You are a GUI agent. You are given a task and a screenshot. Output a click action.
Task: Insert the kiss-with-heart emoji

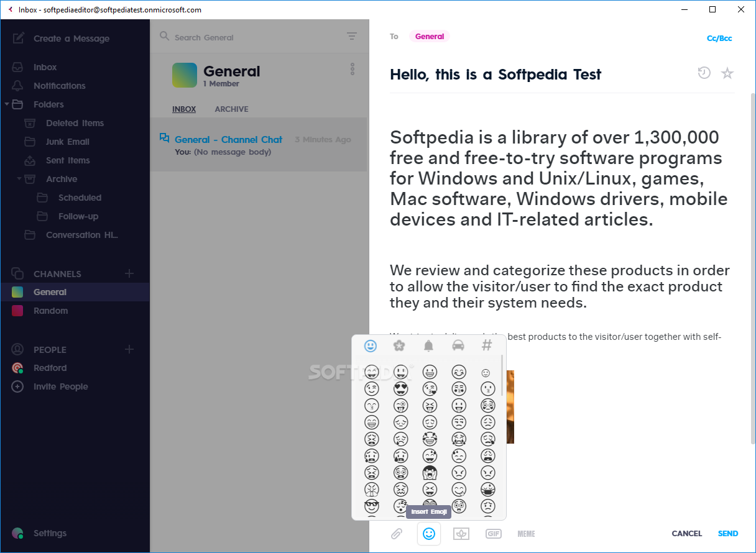430,389
